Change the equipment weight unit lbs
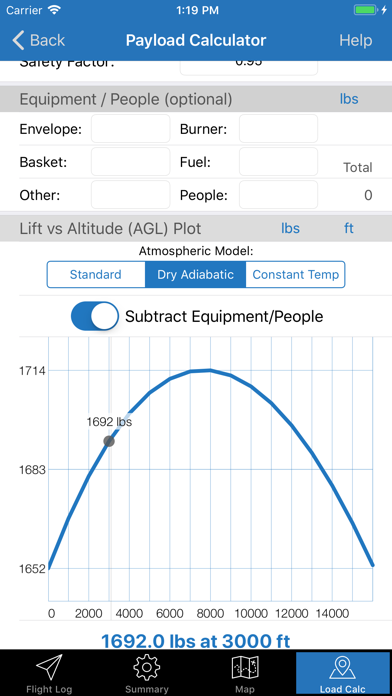 (349, 99)
